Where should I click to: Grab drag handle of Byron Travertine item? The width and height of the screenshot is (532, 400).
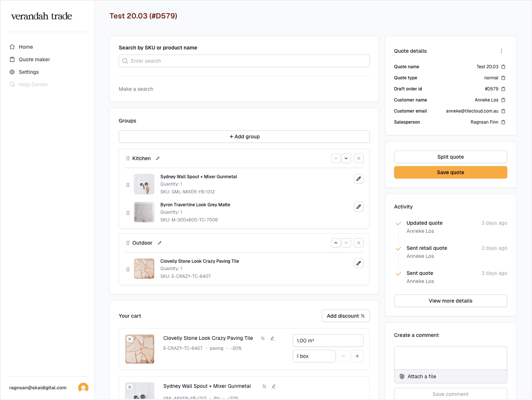coord(128,213)
